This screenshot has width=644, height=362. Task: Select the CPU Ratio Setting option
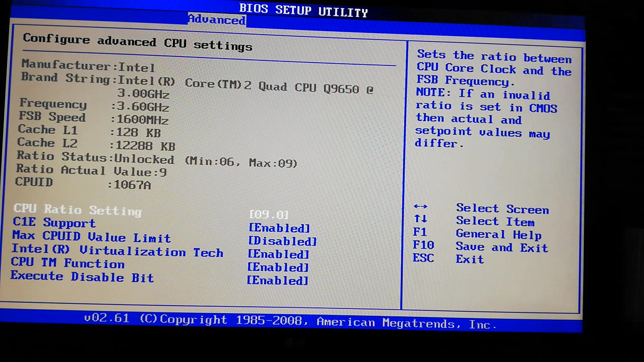pos(78,210)
